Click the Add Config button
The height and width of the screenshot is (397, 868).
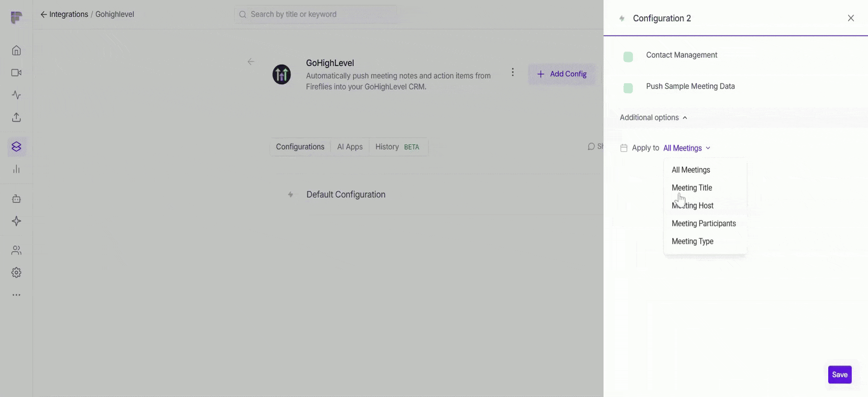coord(562,74)
